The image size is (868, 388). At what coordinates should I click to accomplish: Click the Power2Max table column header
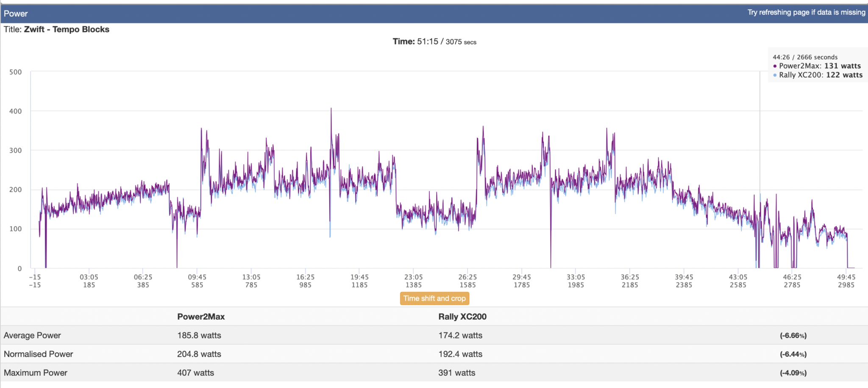coord(201,317)
